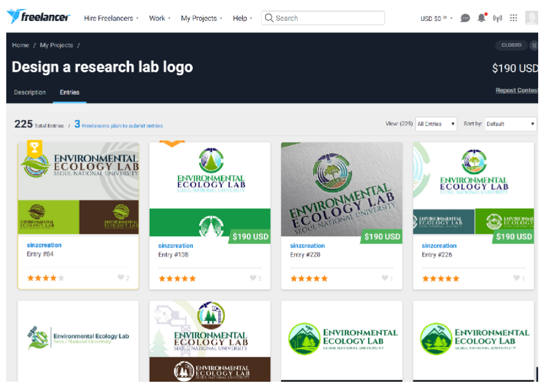Open the apps grid menu icon

[x=513, y=18]
